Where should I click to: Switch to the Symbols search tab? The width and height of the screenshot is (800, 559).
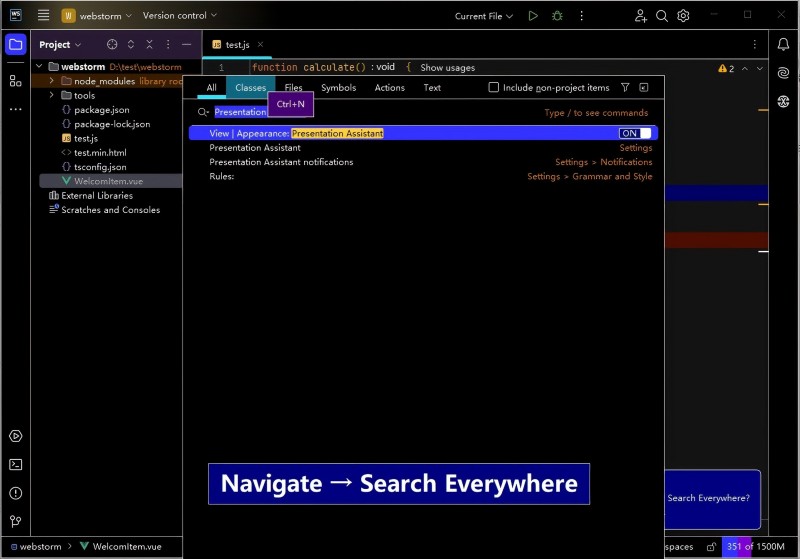pos(338,88)
